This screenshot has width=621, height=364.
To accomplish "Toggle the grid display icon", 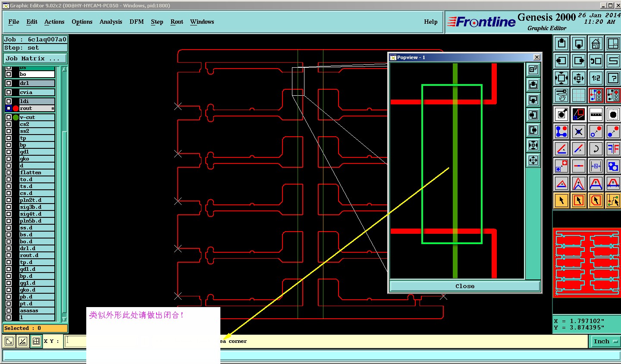I will tap(579, 95).
